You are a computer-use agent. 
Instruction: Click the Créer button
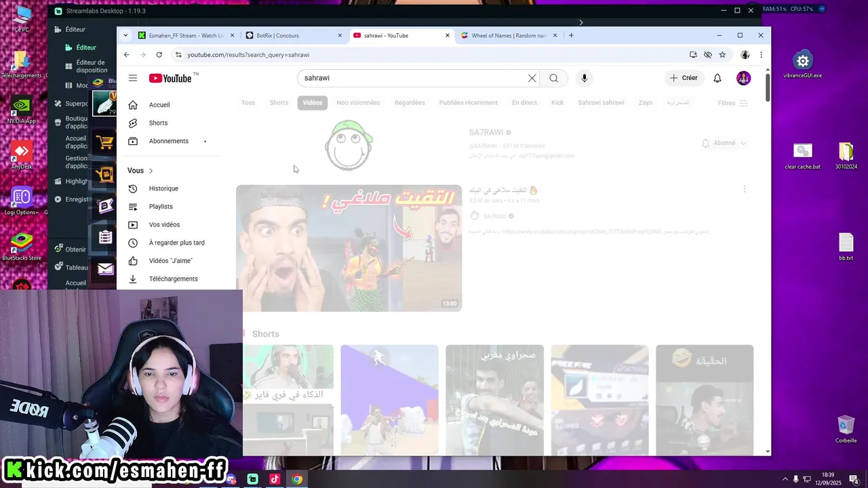tap(684, 78)
